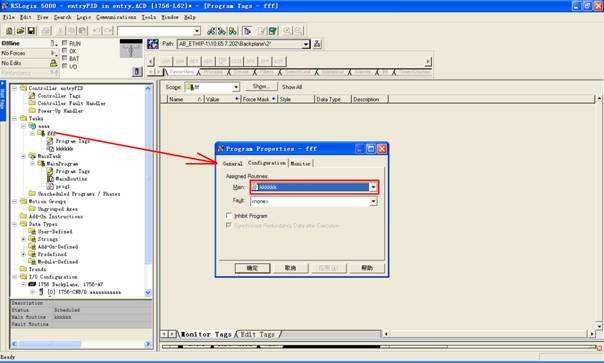This screenshot has height=363, width=604.
Task: Expand the Predefined data type node
Action: pyautogui.click(x=23, y=254)
